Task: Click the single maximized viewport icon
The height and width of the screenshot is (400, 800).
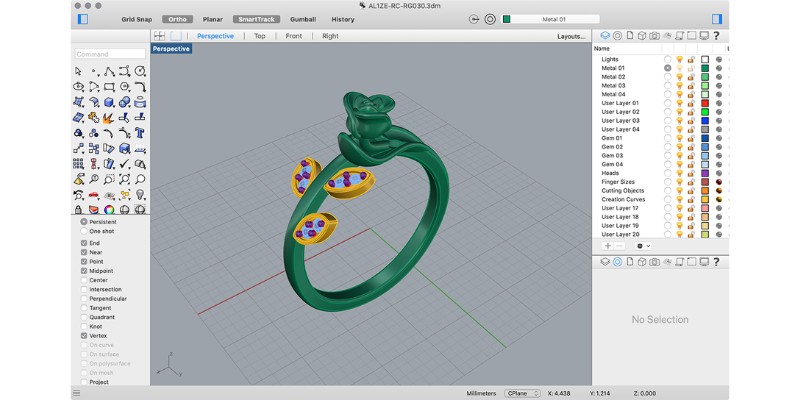Action: (x=176, y=36)
